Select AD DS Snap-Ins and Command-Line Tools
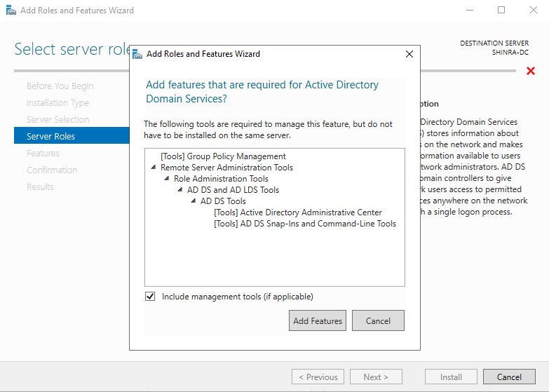This screenshot has width=549, height=392. coord(304,224)
